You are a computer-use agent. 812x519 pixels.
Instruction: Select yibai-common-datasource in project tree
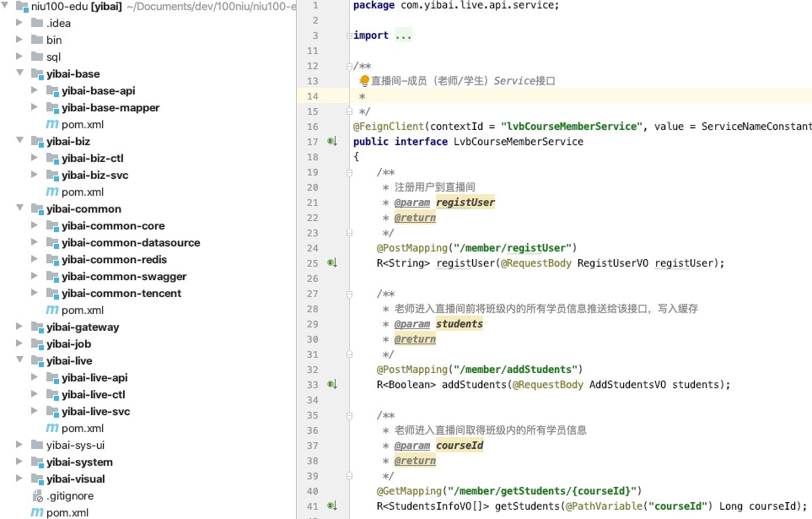pos(131,243)
